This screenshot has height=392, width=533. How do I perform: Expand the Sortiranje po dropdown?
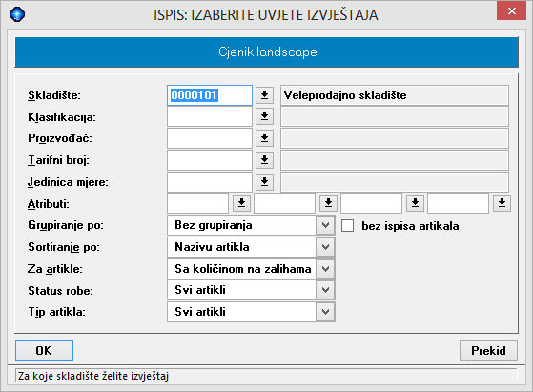coord(325,247)
